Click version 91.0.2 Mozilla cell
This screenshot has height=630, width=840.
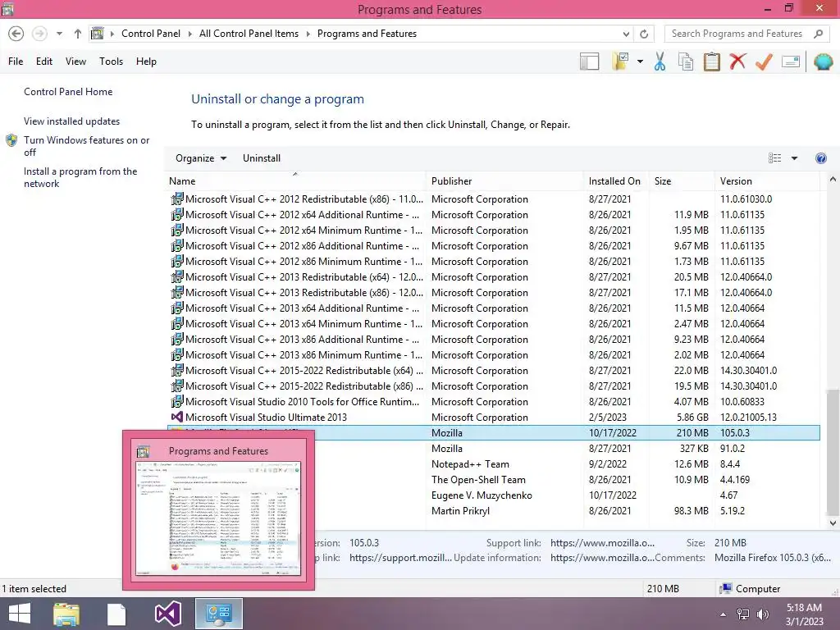(733, 449)
